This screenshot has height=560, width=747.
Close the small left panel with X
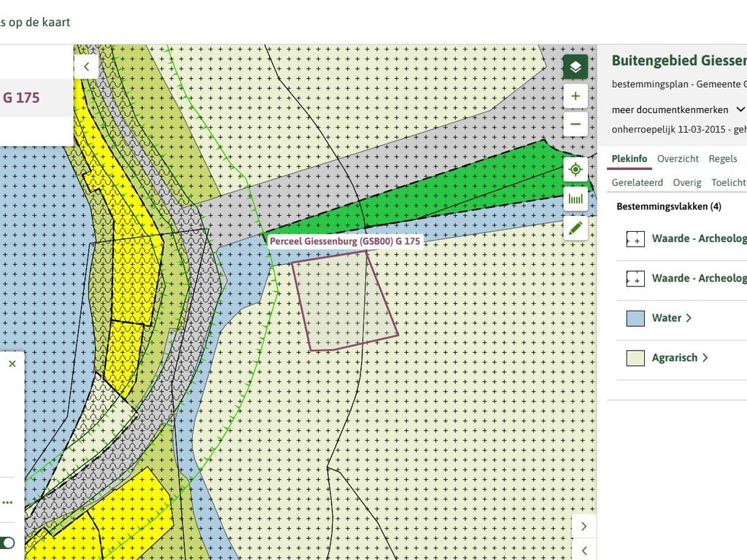pyautogui.click(x=12, y=363)
